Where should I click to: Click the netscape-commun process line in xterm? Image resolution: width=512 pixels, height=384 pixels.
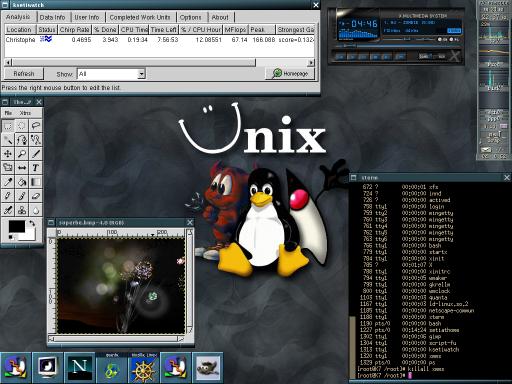(x=417, y=310)
